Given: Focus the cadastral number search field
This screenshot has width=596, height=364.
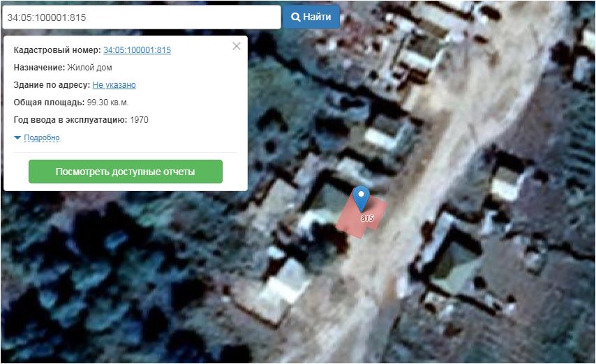Looking at the screenshot, I should pos(142,17).
